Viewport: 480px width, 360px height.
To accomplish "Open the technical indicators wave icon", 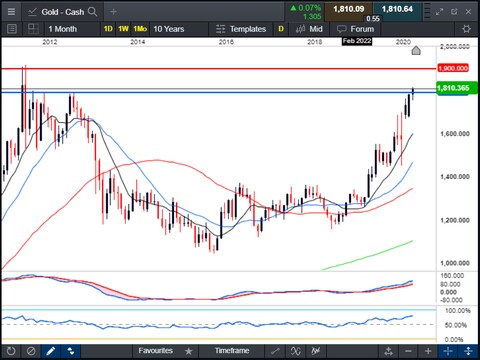I will [295, 351].
